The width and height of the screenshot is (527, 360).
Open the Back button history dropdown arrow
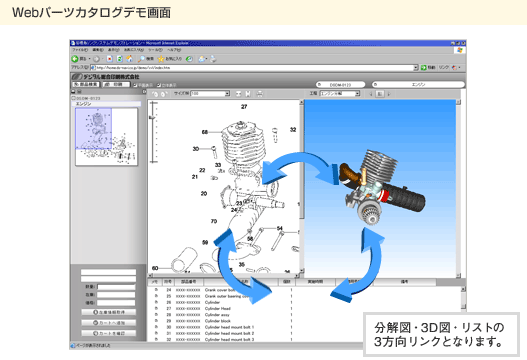tap(89, 59)
